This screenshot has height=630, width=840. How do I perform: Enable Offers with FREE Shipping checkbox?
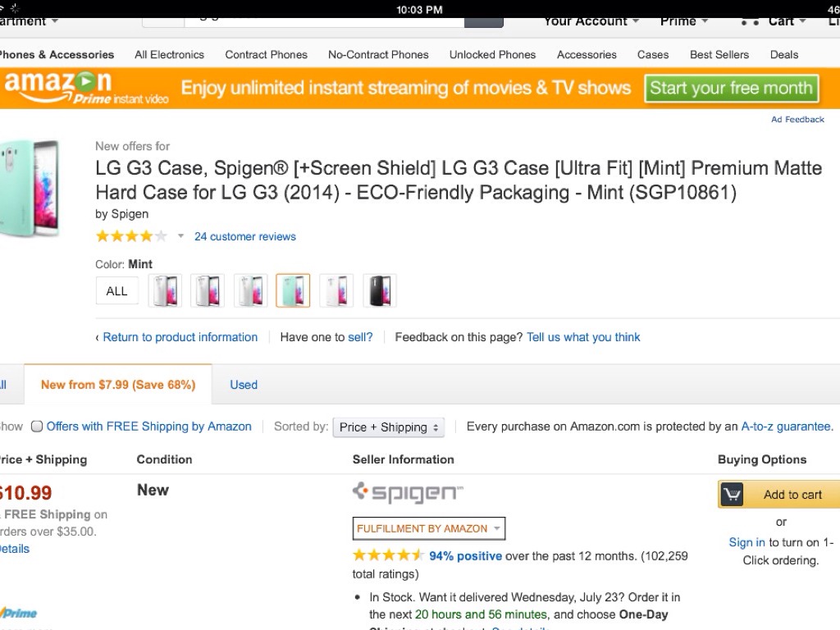click(x=37, y=427)
